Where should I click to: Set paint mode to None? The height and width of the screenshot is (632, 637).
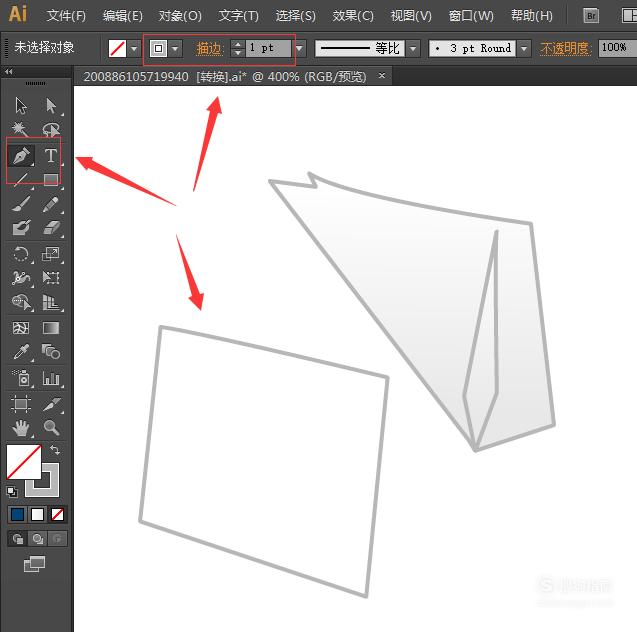click(57, 515)
